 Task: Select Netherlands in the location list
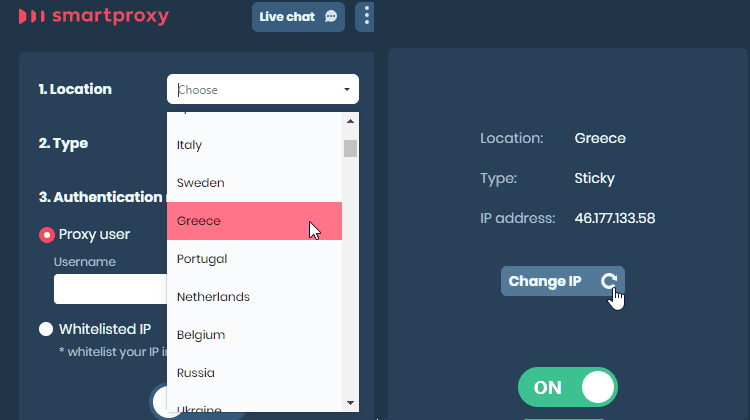click(x=254, y=297)
